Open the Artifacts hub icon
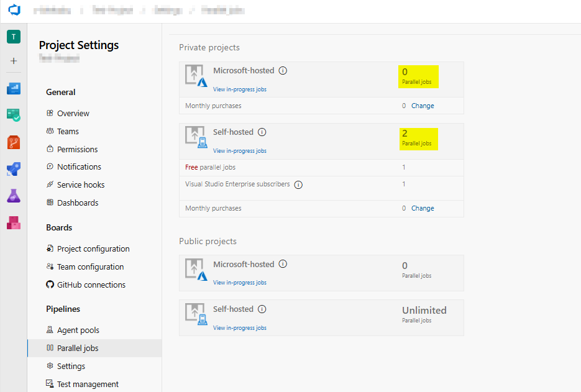 tap(14, 222)
